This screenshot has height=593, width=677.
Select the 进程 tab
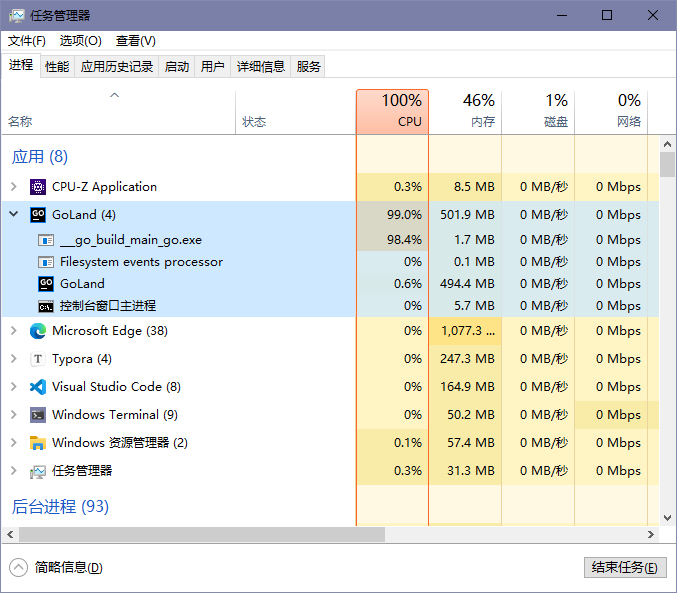pos(21,65)
